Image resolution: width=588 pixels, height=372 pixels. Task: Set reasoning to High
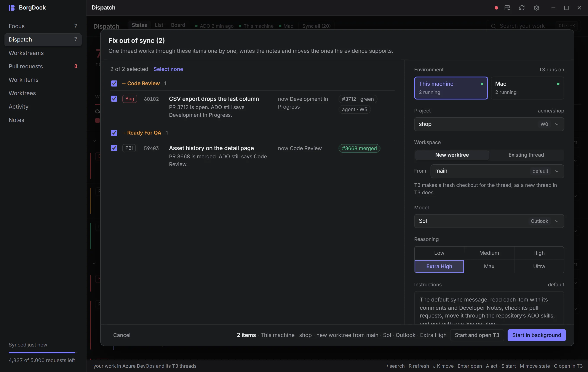pyautogui.click(x=539, y=253)
